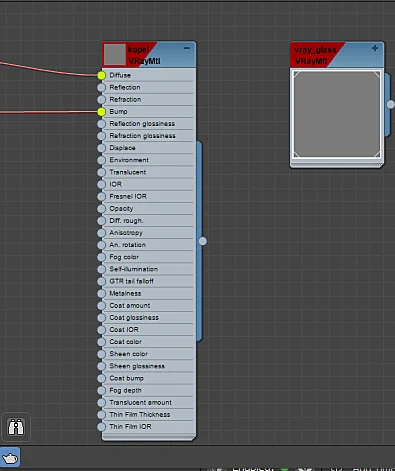Select the Reflection glossiness slot label
Screen dimensions: 395x471
(x=142, y=124)
